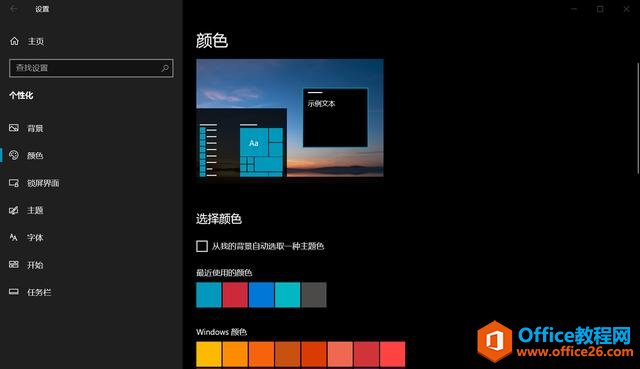Maximize the Settings window
The width and height of the screenshot is (640, 369).
[x=600, y=9]
